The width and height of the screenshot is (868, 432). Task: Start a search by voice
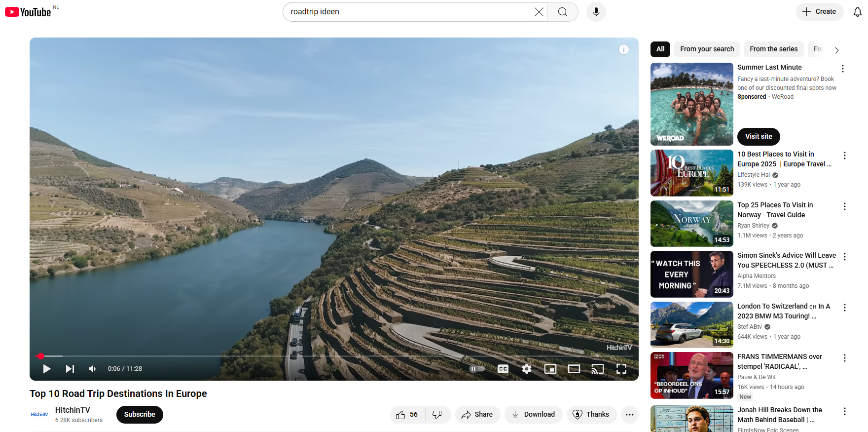[596, 12]
